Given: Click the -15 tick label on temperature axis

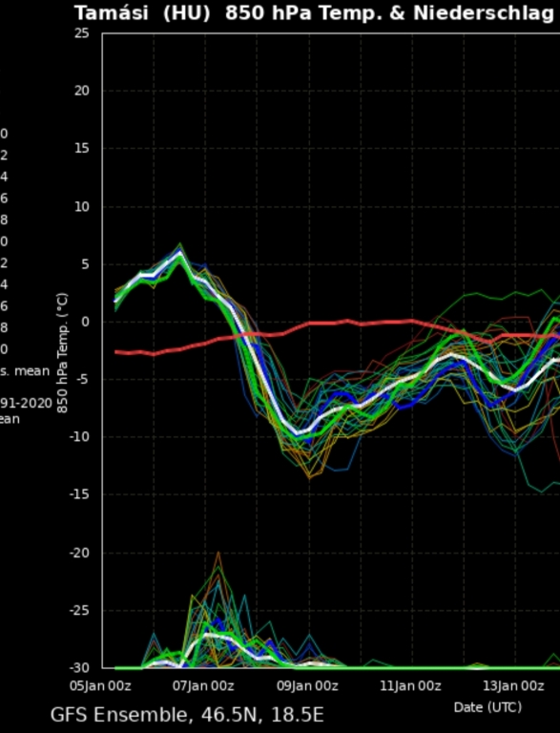Looking at the screenshot, I should (x=79, y=494).
